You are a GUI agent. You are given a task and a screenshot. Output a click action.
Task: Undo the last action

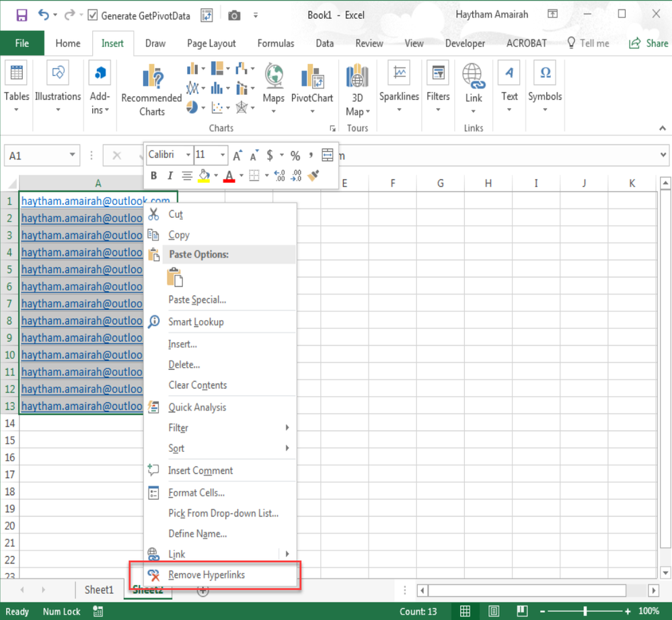pos(43,15)
